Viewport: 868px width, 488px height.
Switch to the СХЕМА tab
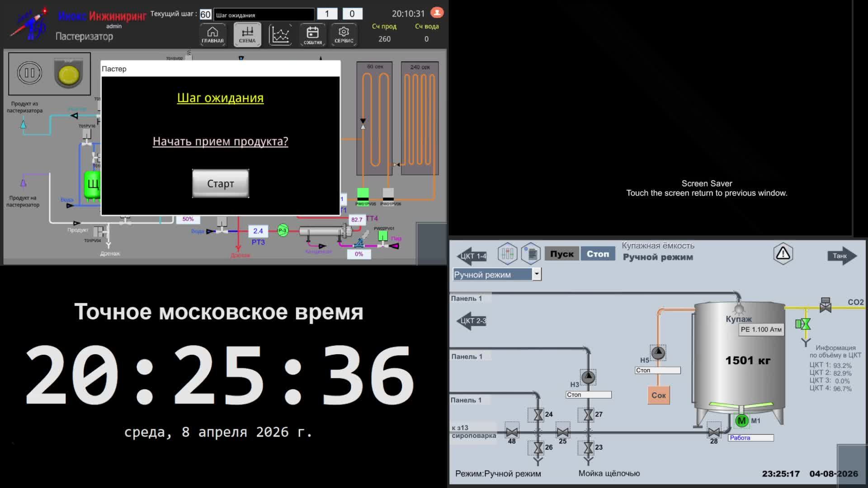[247, 33]
